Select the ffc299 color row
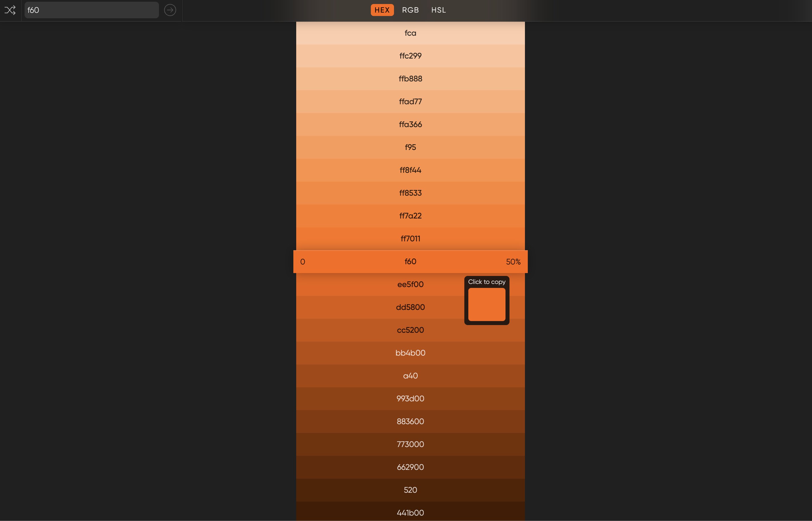This screenshot has height=521, width=812. 410,56
